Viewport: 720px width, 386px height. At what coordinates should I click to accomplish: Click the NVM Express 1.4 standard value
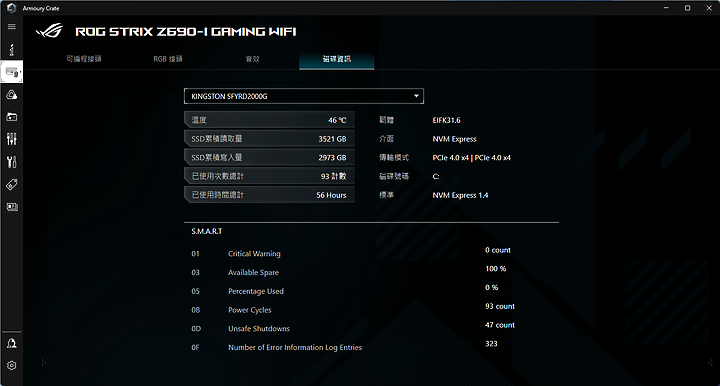pos(460,196)
